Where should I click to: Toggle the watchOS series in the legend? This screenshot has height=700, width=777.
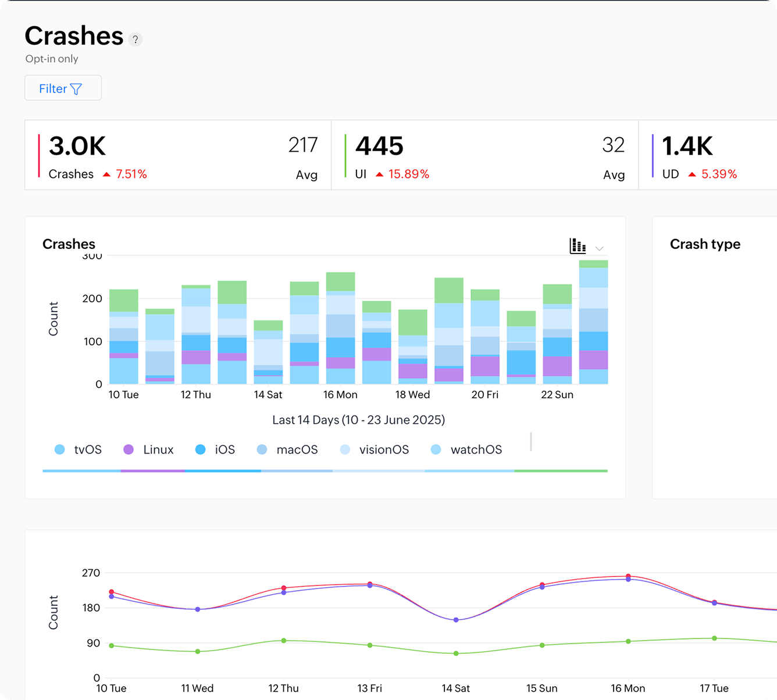tap(466, 449)
